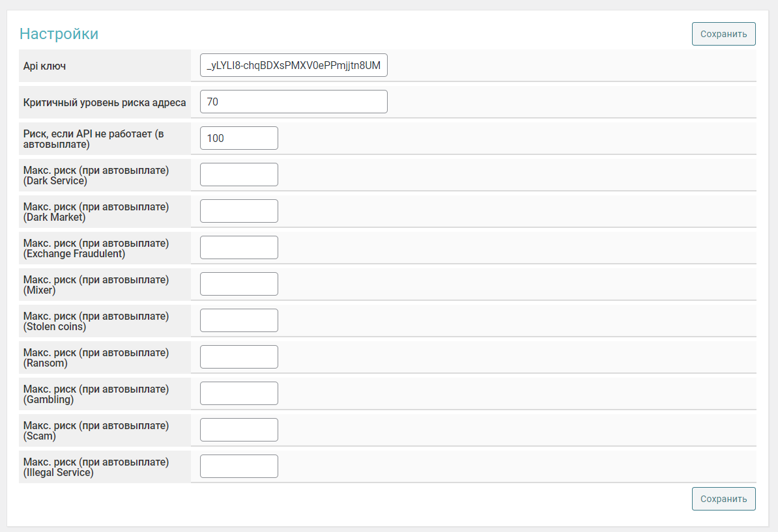Click the Exchange Fraudulent max risk input
Screen dimensions: 778x532
tap(238, 247)
